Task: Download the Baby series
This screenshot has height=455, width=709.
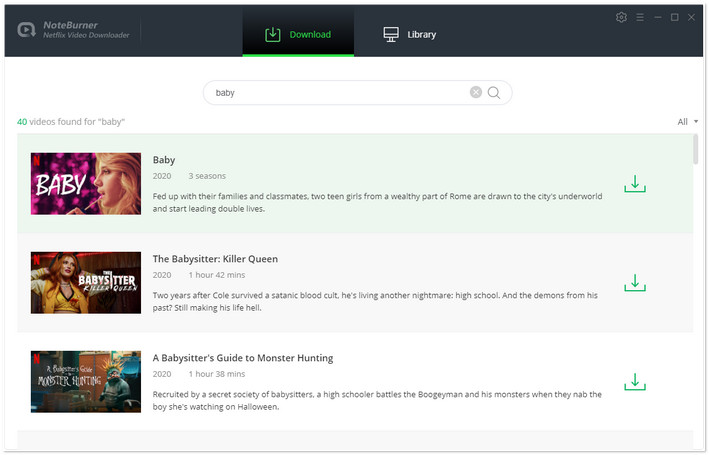Action: (634, 184)
